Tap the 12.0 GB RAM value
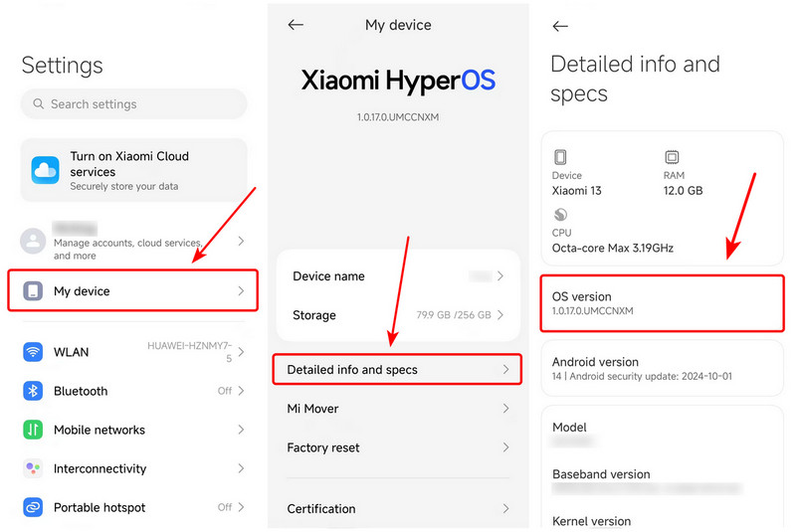Screen dimensions: 796x532 [x=683, y=191]
